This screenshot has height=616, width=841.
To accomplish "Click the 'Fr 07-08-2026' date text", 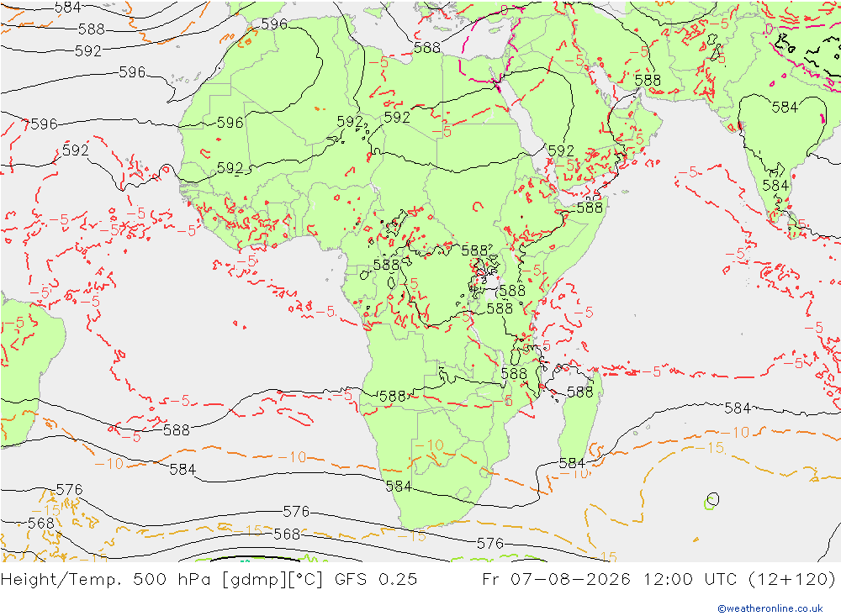I will point(556,580).
